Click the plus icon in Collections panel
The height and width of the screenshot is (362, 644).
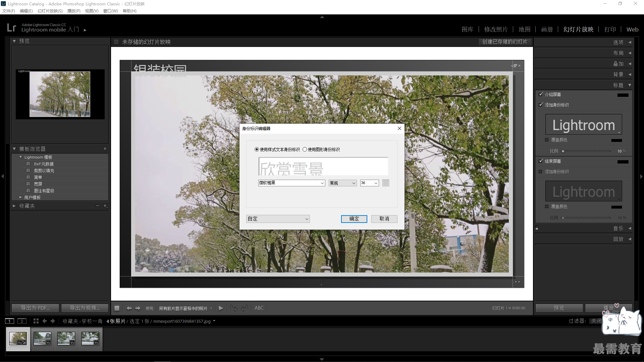coord(105,206)
